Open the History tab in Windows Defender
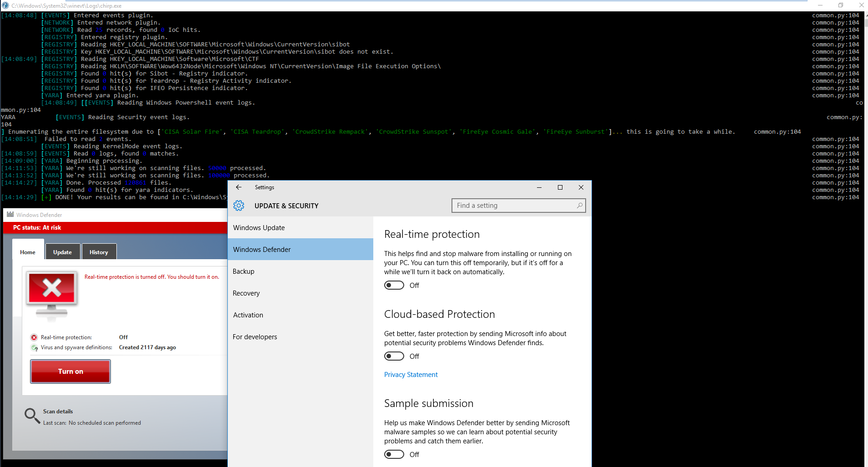This screenshot has width=868, height=467. click(x=99, y=251)
